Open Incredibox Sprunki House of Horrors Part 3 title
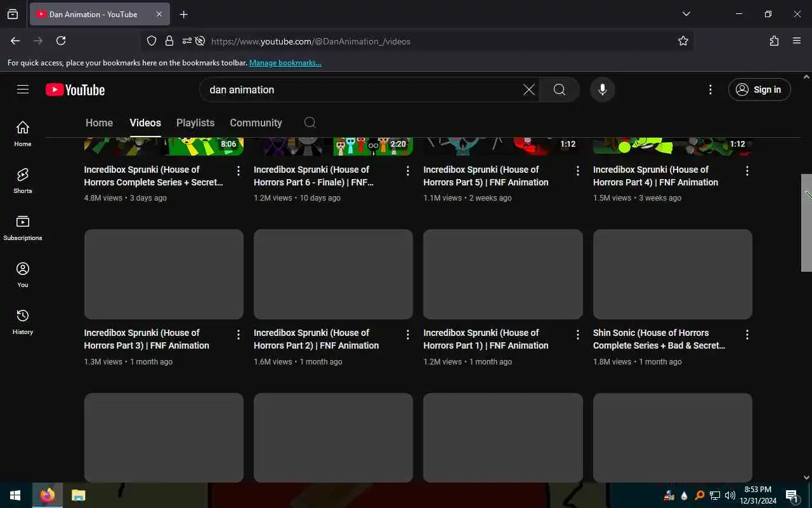Viewport: 812px width, 508px height. 147,339
